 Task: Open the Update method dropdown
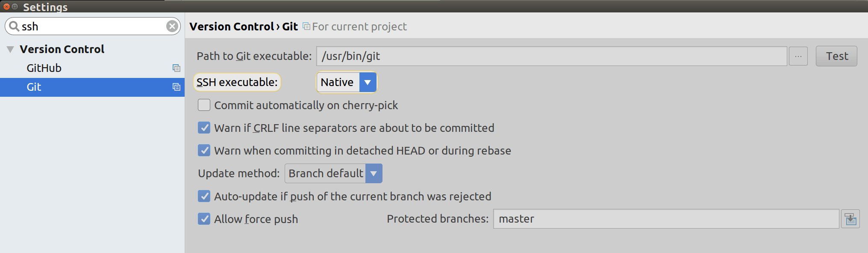374,173
